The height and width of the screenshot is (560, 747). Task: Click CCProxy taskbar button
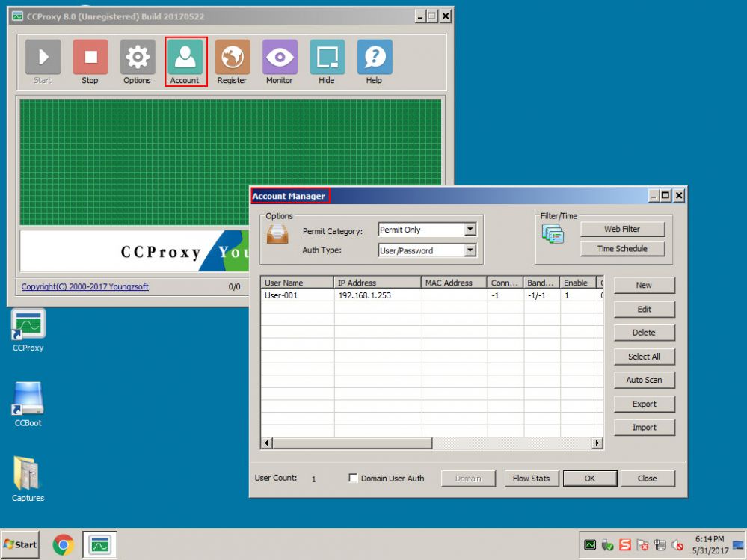(x=99, y=544)
